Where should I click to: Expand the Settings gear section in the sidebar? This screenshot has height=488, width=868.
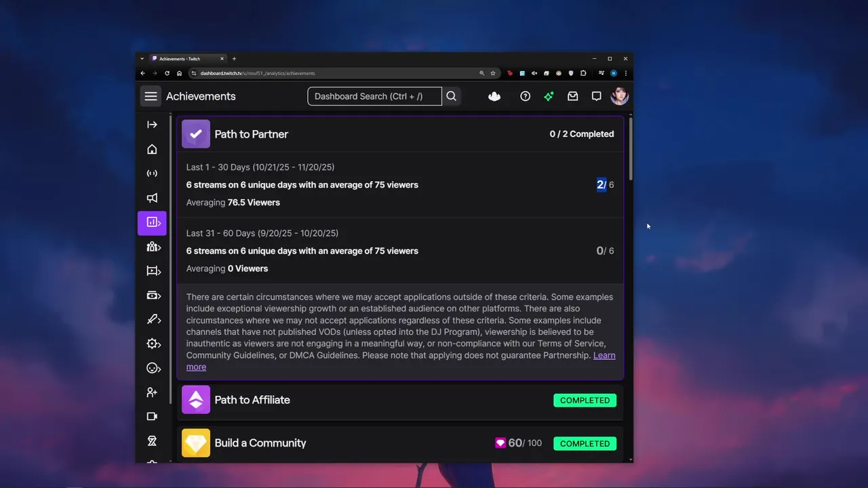[x=153, y=344]
